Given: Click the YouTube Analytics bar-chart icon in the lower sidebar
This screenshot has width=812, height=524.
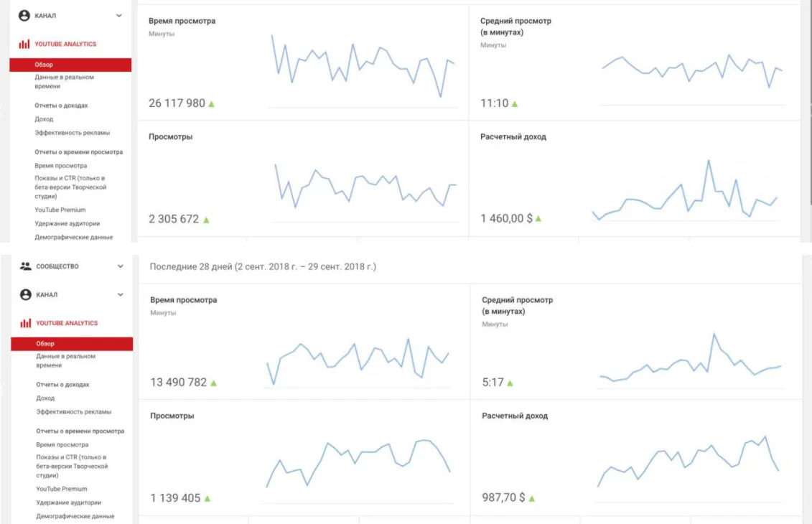Looking at the screenshot, I should click(x=26, y=323).
